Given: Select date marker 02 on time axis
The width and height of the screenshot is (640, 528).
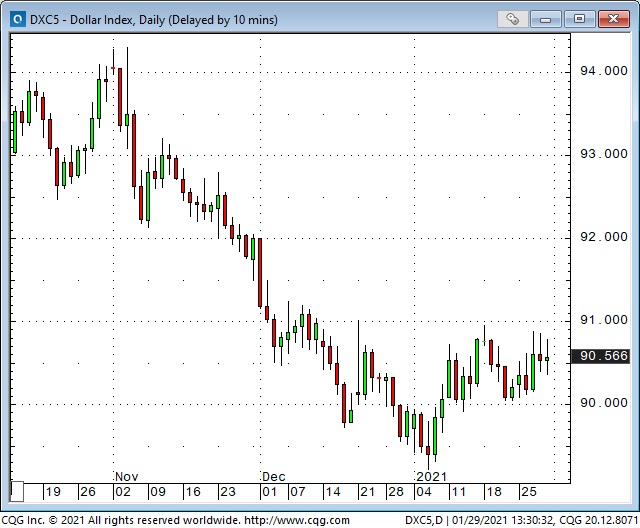Looking at the screenshot, I should pos(123,492).
